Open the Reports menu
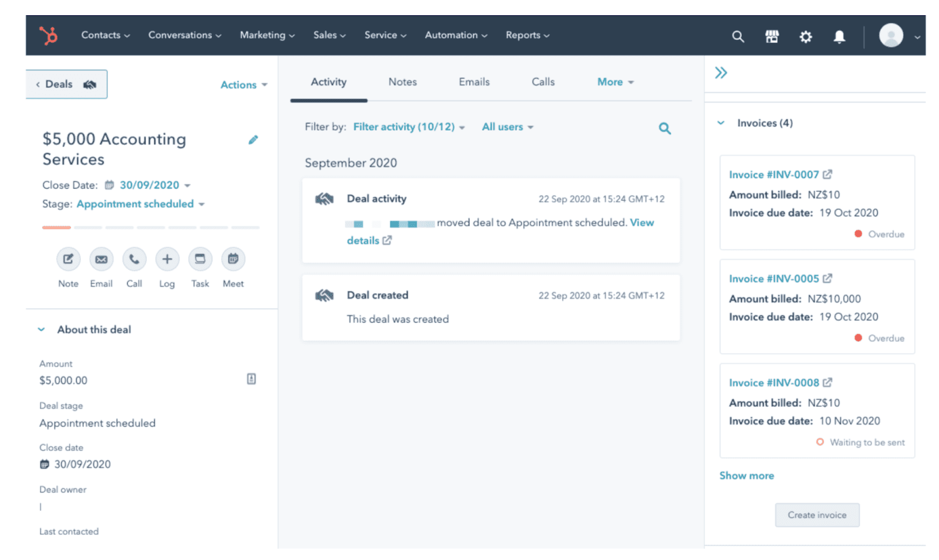939x560 pixels. coord(528,35)
